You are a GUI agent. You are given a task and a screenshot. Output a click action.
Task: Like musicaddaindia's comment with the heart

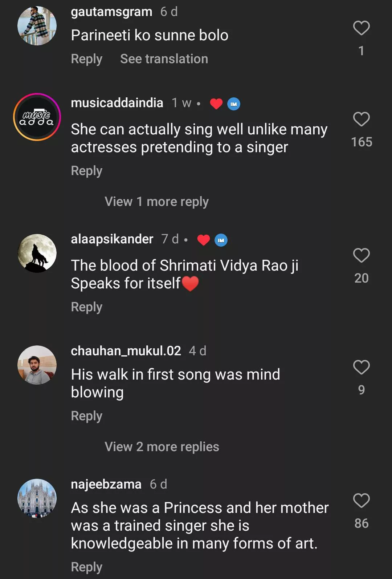click(x=361, y=119)
